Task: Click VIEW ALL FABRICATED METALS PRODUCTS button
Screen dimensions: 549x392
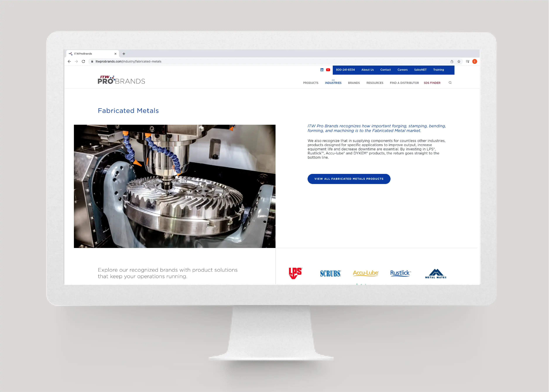Action: coord(349,179)
